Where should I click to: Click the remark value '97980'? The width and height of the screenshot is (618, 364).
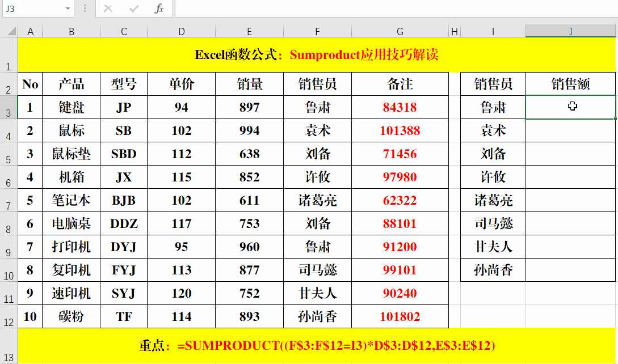tap(400, 177)
